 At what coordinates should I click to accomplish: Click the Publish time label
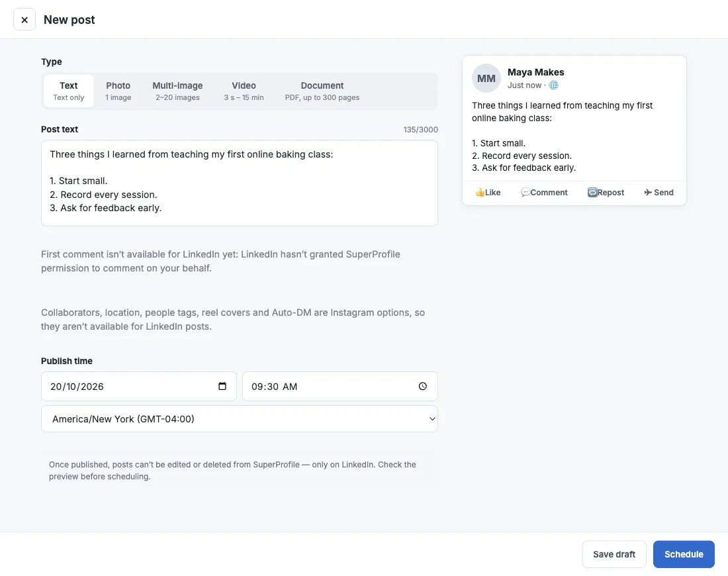(x=66, y=361)
